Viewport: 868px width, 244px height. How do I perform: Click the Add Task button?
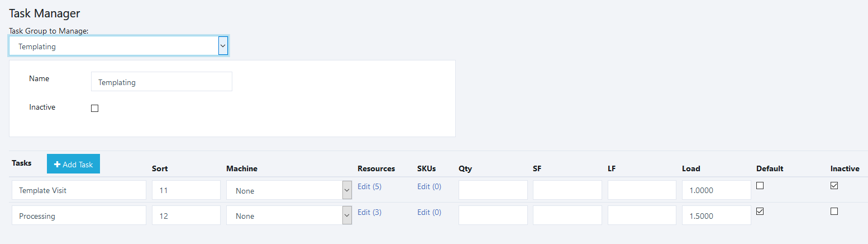[73, 164]
